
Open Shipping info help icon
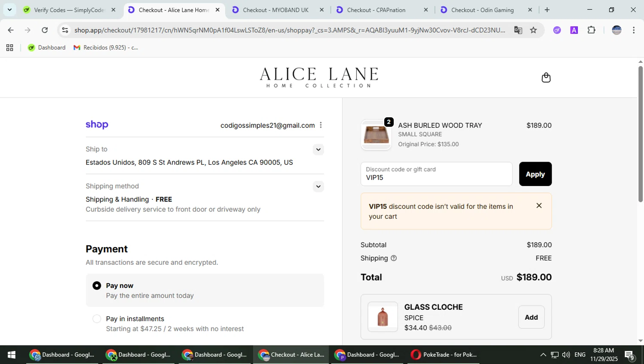coord(394,258)
